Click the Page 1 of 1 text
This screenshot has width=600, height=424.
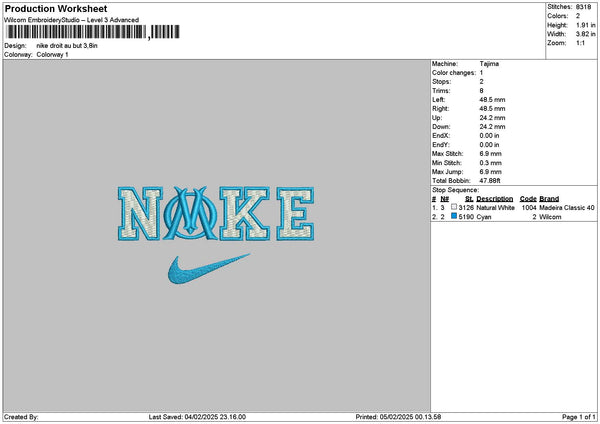(x=579, y=417)
